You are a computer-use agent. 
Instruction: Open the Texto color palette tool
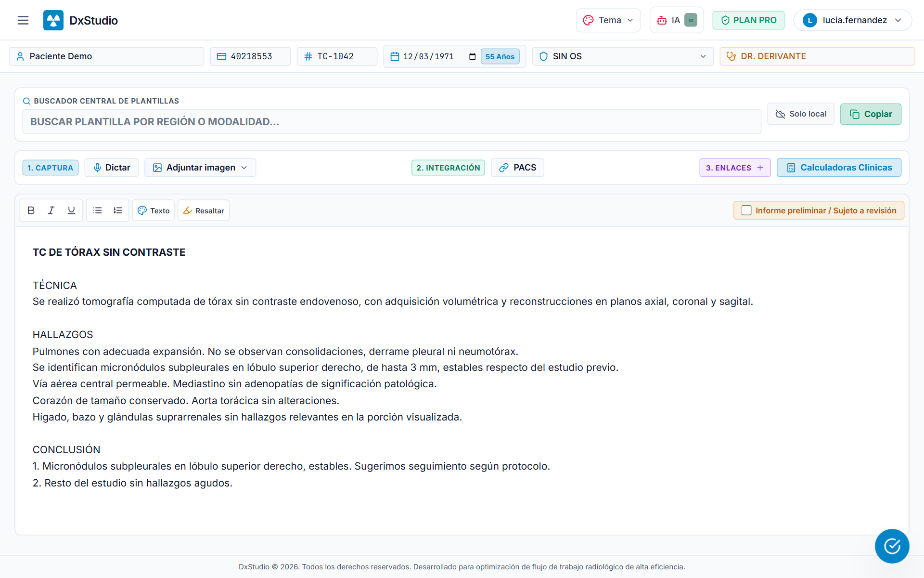tap(154, 210)
